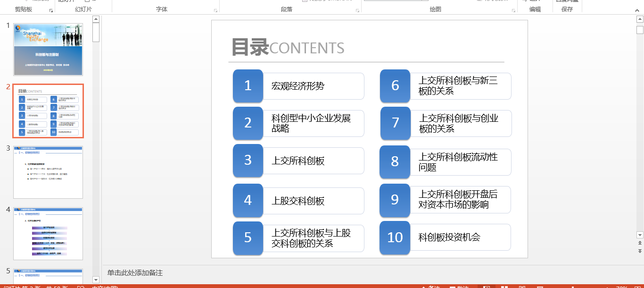Screen dimensions: 644x288
Task: Click the text 上交所科创板与新三板的关系
Action: [458, 86]
